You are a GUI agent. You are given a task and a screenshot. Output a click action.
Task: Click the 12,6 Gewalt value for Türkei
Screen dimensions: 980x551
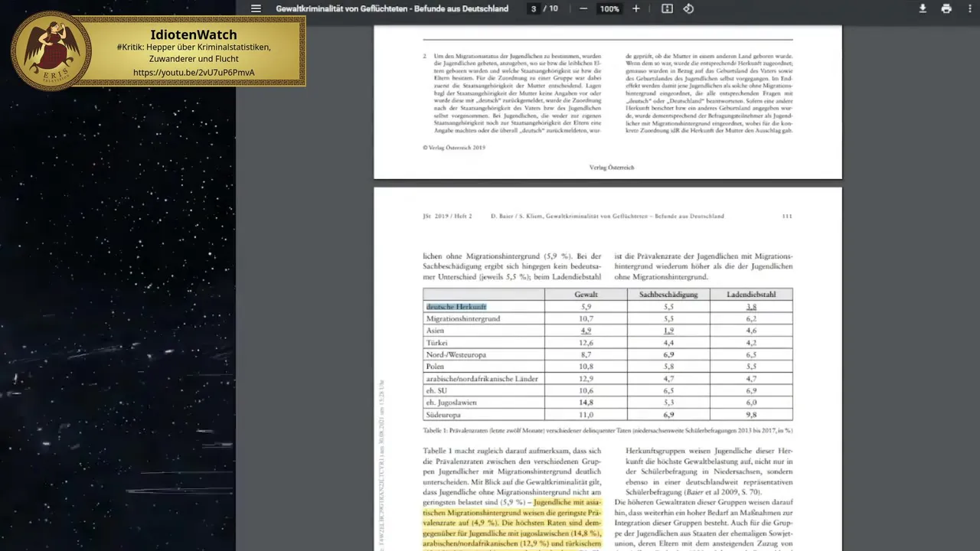pyautogui.click(x=586, y=343)
